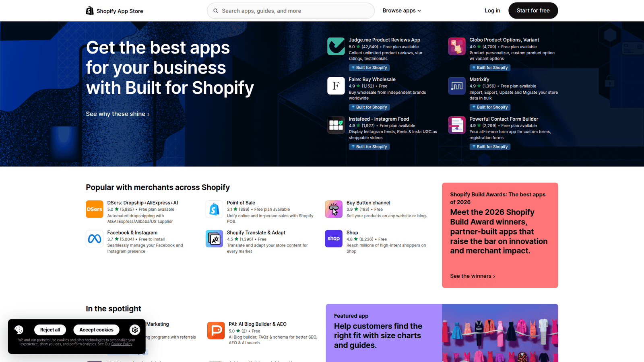
Task: Follow the See why these shine link
Action: coord(118,114)
